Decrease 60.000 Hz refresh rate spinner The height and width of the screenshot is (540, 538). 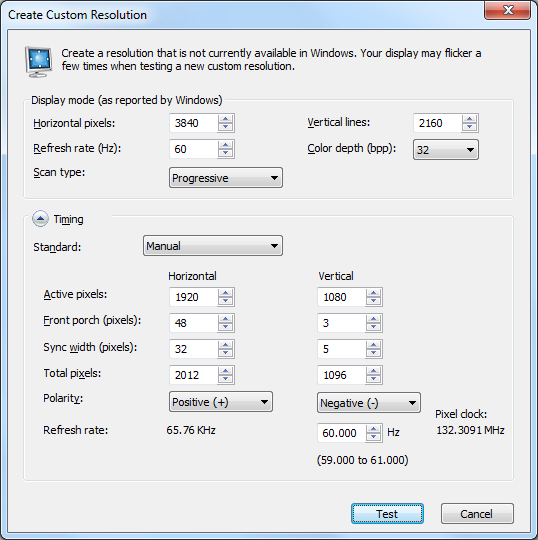coord(374,437)
